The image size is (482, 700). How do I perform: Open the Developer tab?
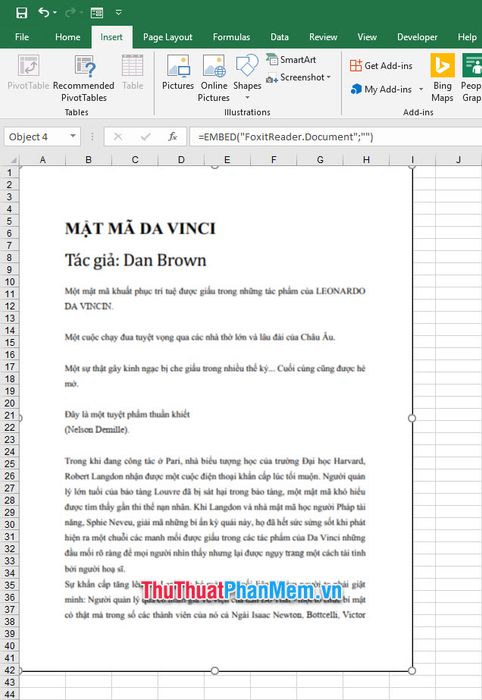[x=417, y=37]
